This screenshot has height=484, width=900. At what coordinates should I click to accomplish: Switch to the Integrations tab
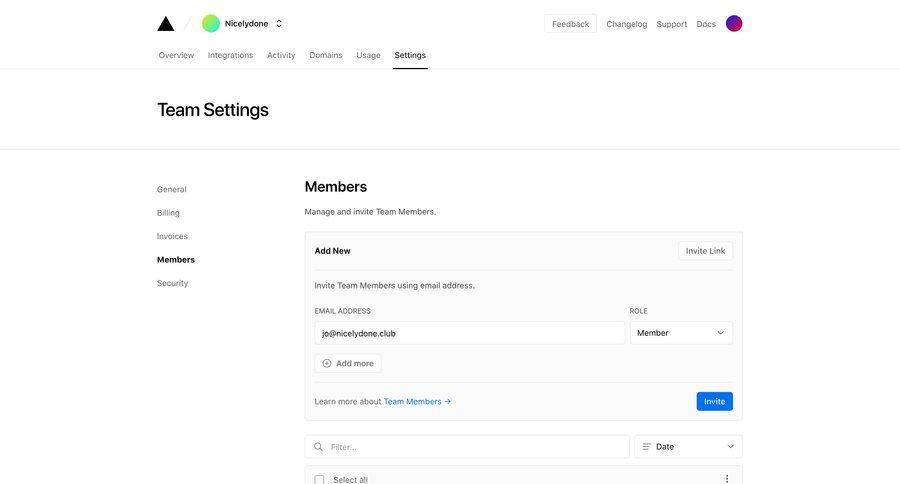tap(230, 55)
